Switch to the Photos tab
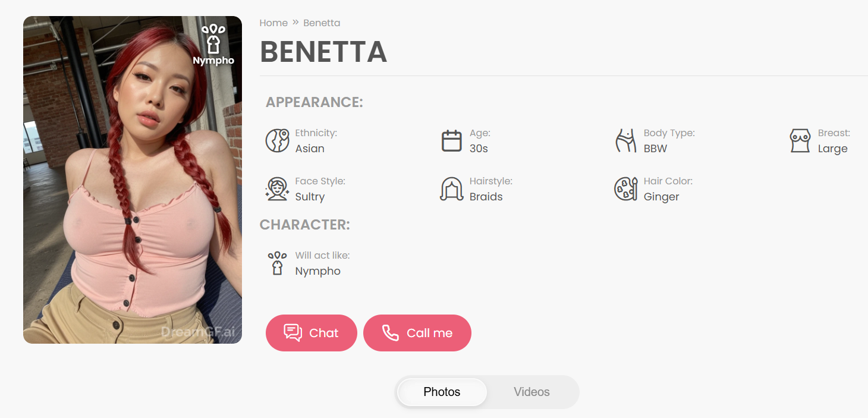The height and width of the screenshot is (418, 868). pyautogui.click(x=442, y=392)
